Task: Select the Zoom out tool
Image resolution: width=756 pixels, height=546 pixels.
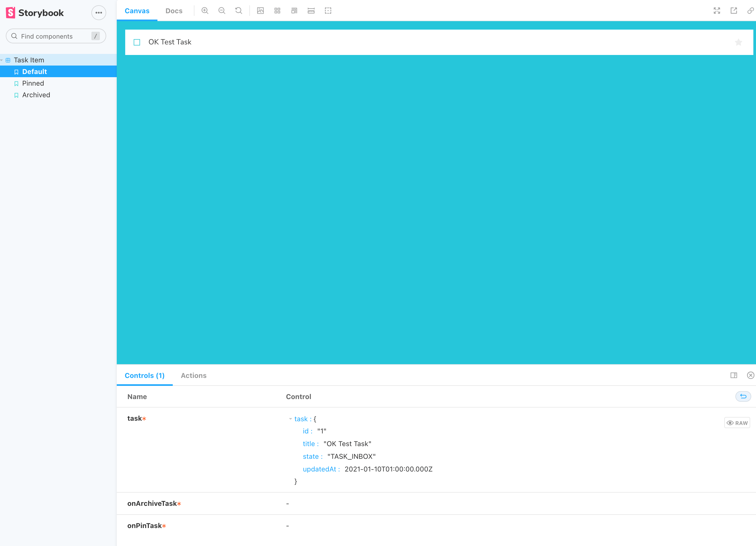Action: point(221,11)
